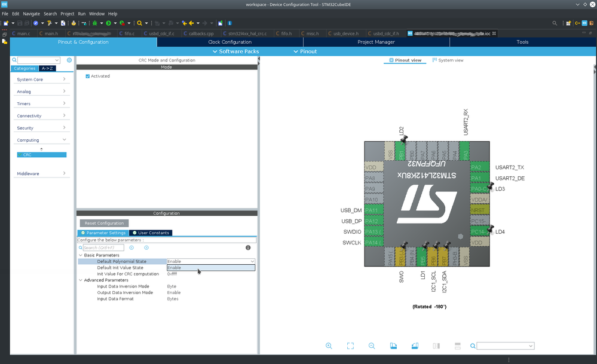Viewport: 597px width, 364px height.
Task: Click the round blue target toolbar icon
Action: [36, 23]
